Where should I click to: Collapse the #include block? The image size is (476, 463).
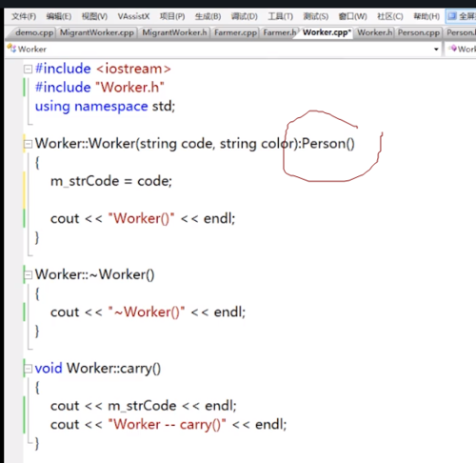pos(28,69)
